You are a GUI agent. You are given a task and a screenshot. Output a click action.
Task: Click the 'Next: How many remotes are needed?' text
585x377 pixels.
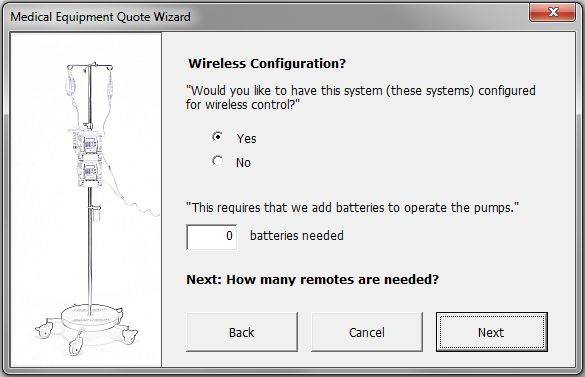[x=312, y=279]
